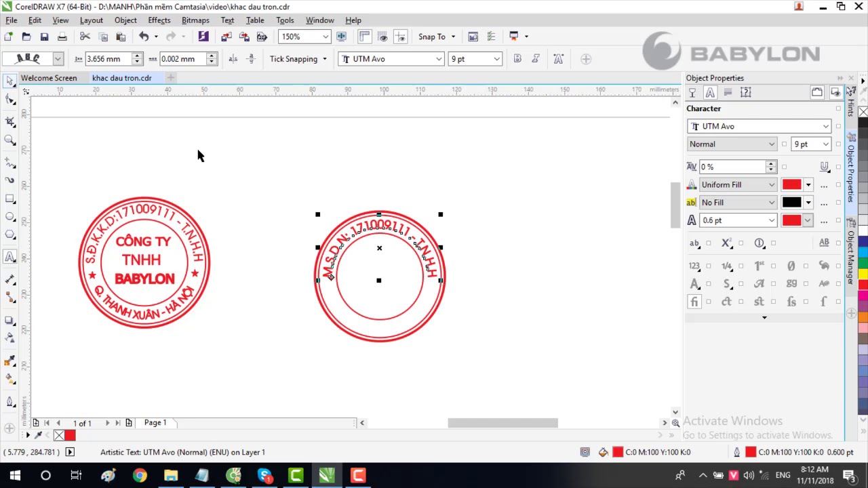The height and width of the screenshot is (488, 868).
Task: Open the Effects menu
Action: (159, 20)
